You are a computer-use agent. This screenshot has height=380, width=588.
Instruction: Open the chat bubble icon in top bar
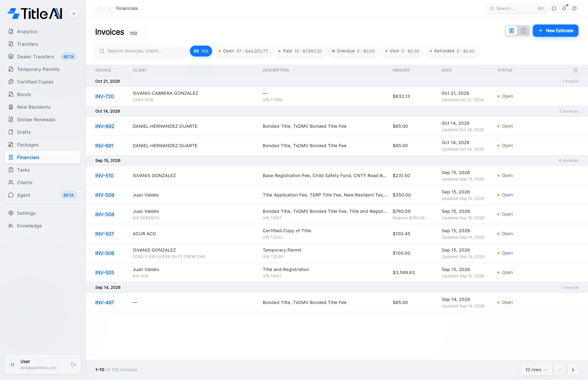(x=554, y=8)
